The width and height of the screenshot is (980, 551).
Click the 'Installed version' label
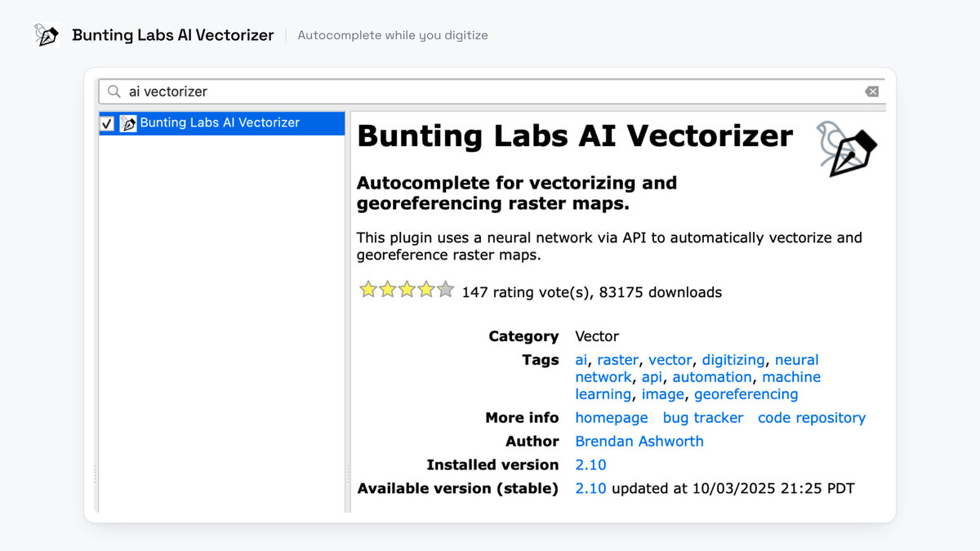coord(492,465)
